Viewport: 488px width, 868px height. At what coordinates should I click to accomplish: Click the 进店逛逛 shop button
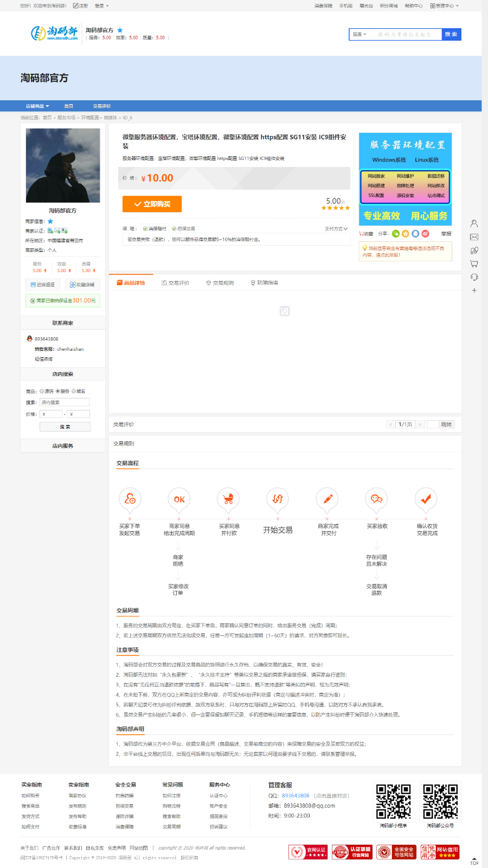[x=43, y=285]
